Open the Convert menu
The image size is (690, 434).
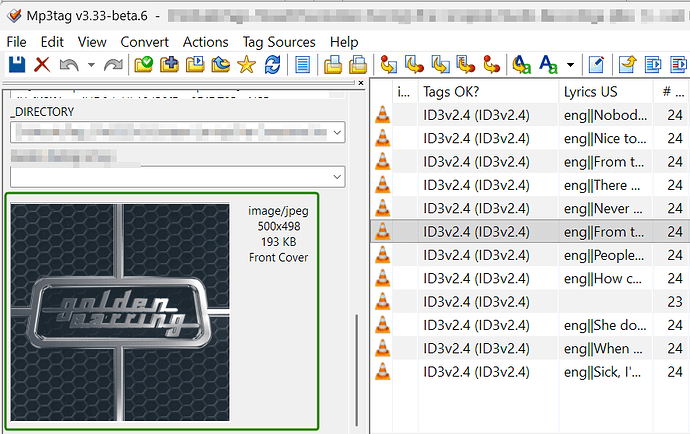pos(144,42)
